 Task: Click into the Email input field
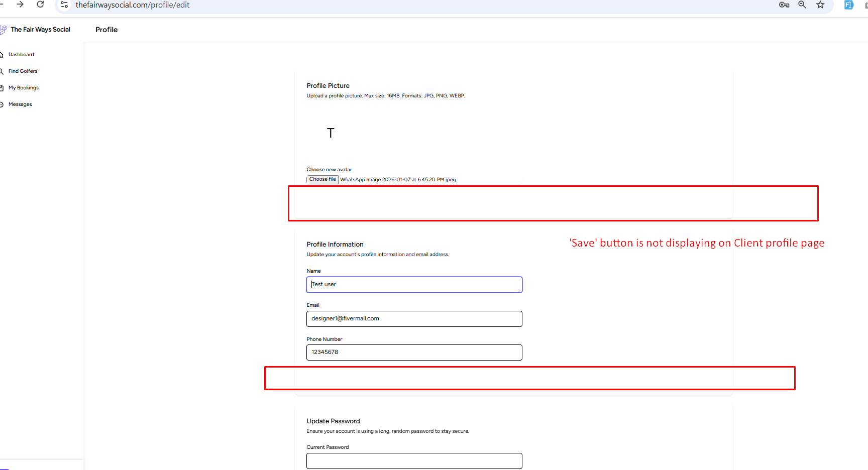(x=414, y=319)
